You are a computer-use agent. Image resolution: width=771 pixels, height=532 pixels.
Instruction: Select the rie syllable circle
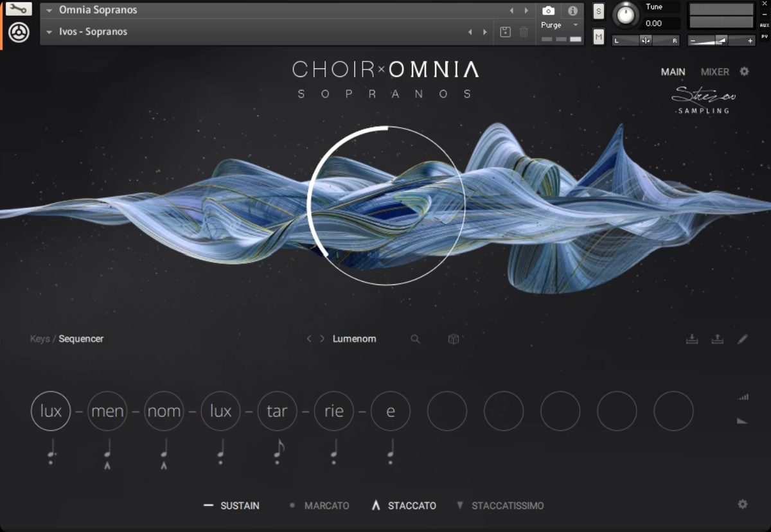(x=334, y=411)
